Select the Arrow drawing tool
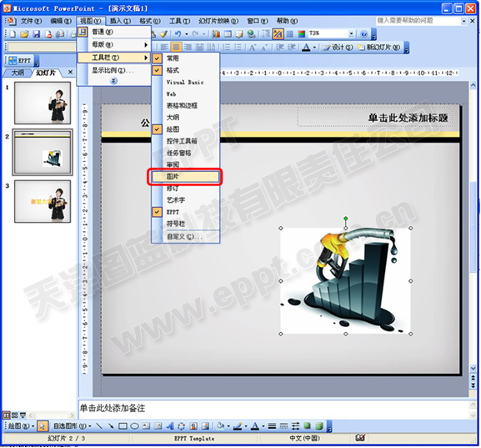This screenshot has width=481, height=448. [x=110, y=426]
